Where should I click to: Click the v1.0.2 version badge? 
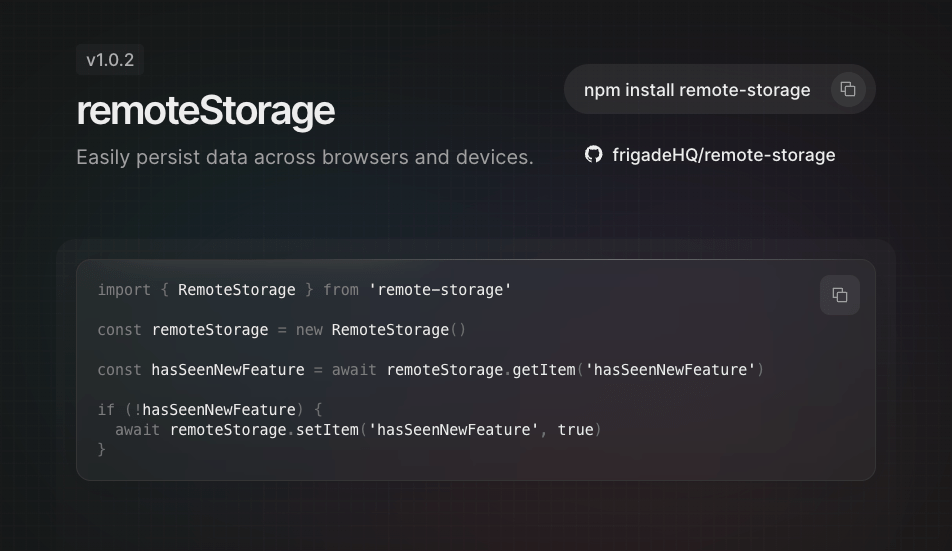[x=110, y=60]
